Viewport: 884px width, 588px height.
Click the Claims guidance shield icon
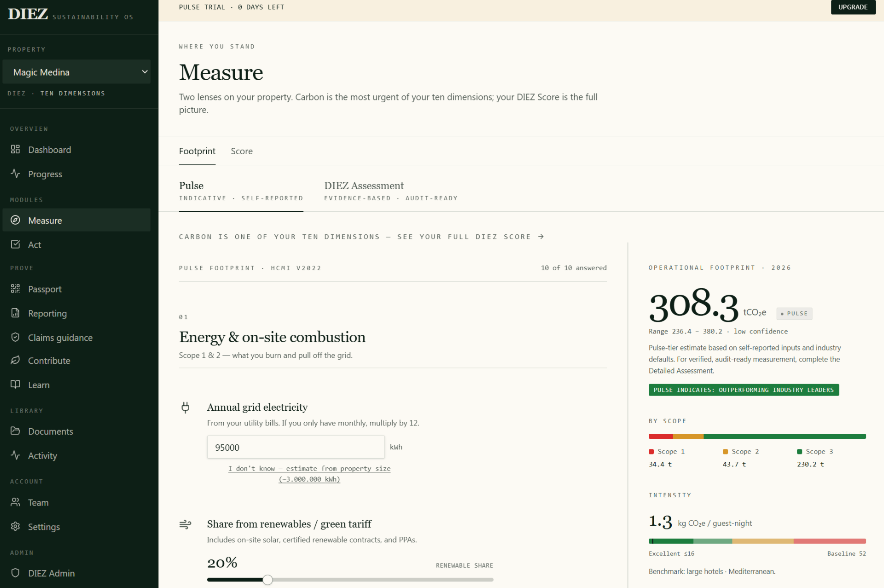pos(15,337)
